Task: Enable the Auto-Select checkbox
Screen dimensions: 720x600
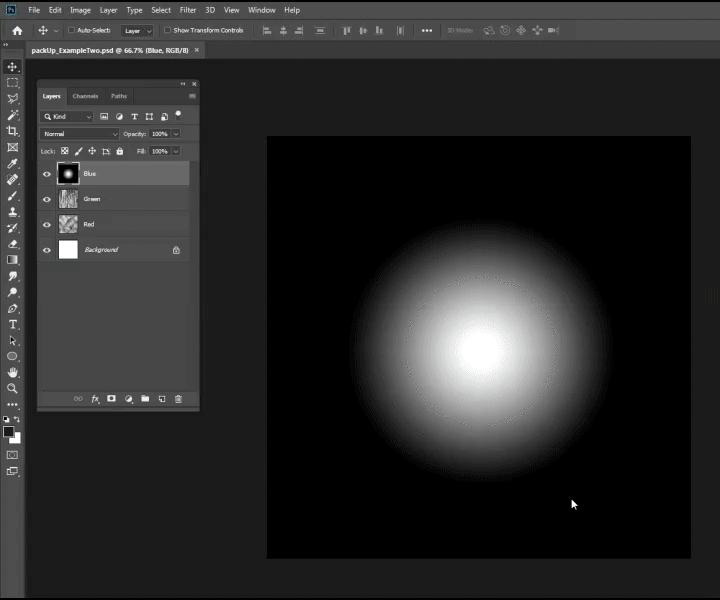Action: click(71, 30)
